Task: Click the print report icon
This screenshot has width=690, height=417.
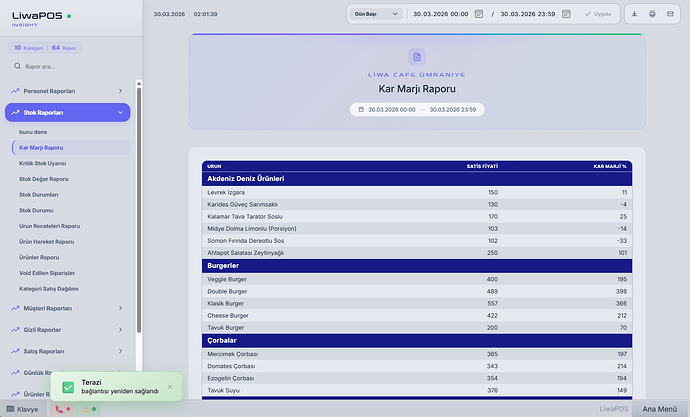Action: tap(652, 14)
